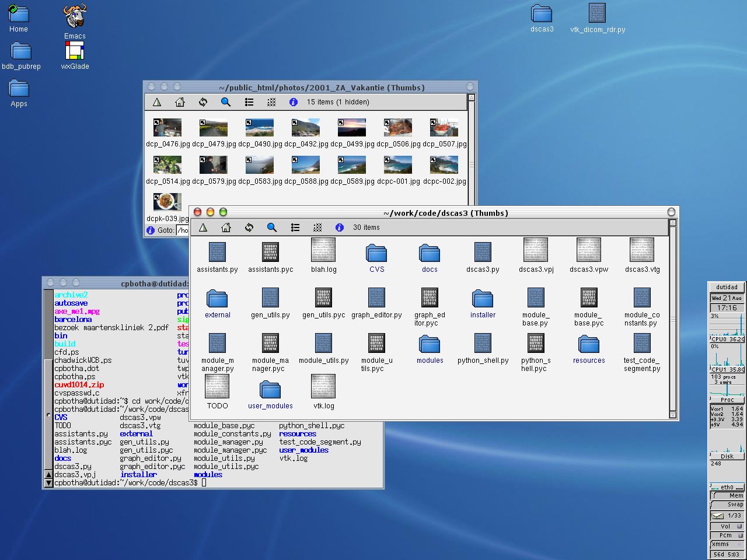
Task: Select dscas3.vpj file icon
Action: click(x=536, y=250)
